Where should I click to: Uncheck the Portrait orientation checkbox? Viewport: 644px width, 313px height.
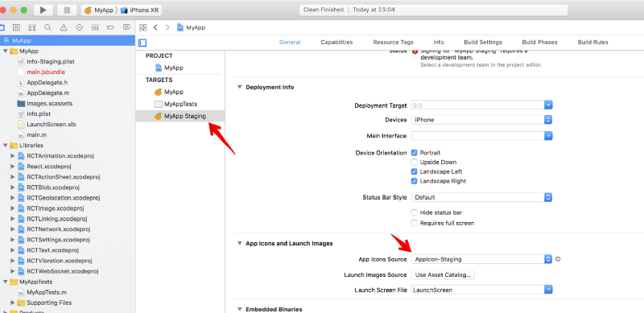click(414, 152)
